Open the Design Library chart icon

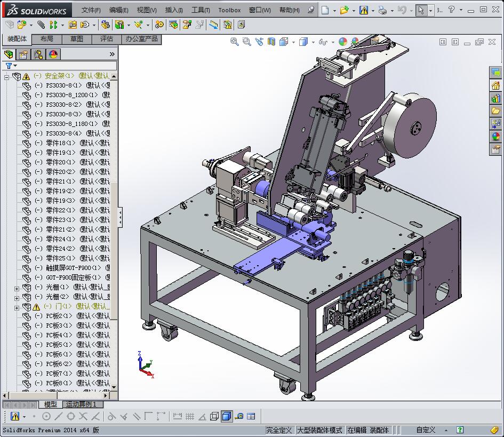[496, 98]
